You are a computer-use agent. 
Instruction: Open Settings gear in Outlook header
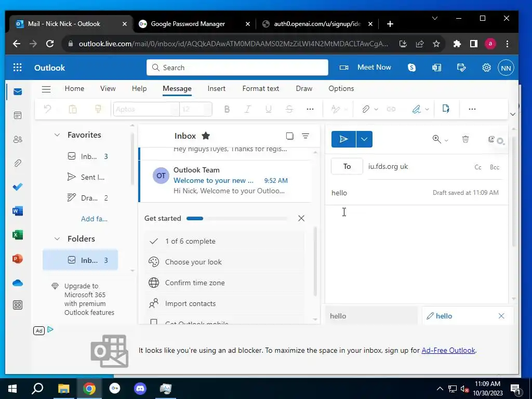(486, 68)
